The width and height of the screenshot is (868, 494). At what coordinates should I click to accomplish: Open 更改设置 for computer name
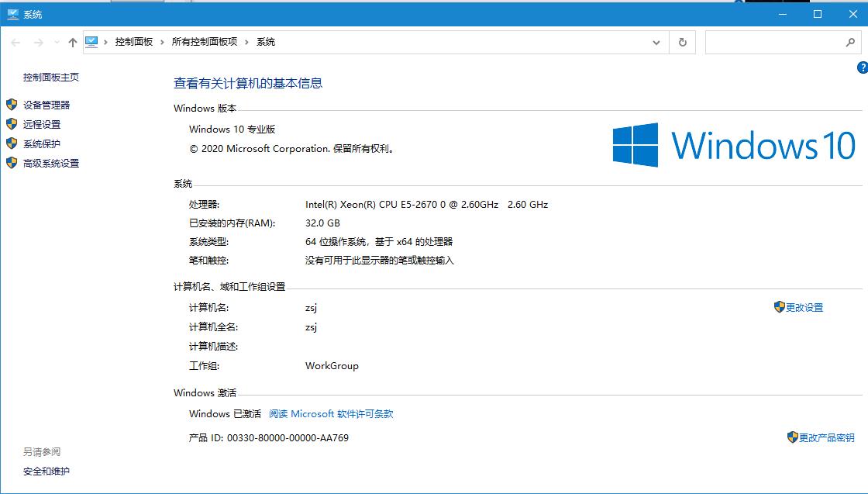click(804, 306)
